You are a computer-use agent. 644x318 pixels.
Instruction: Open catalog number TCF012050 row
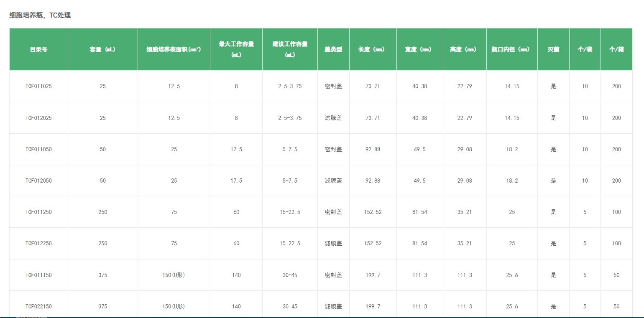[x=38, y=181]
